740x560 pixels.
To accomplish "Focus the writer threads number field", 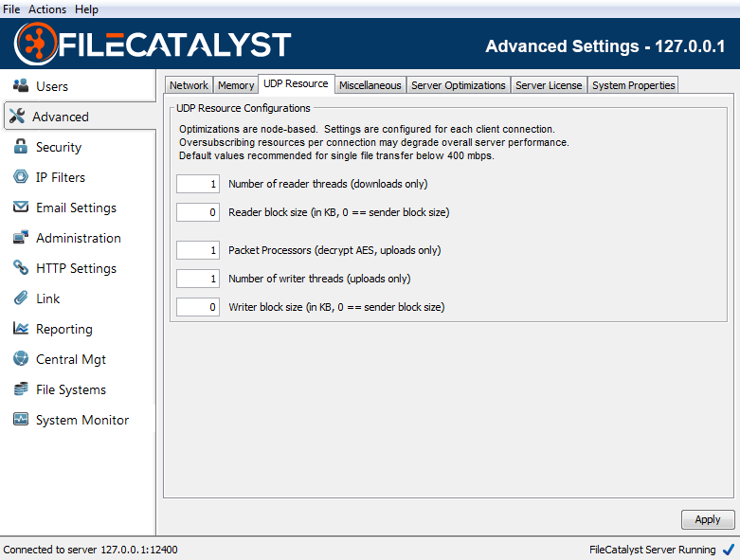I will tap(198, 279).
